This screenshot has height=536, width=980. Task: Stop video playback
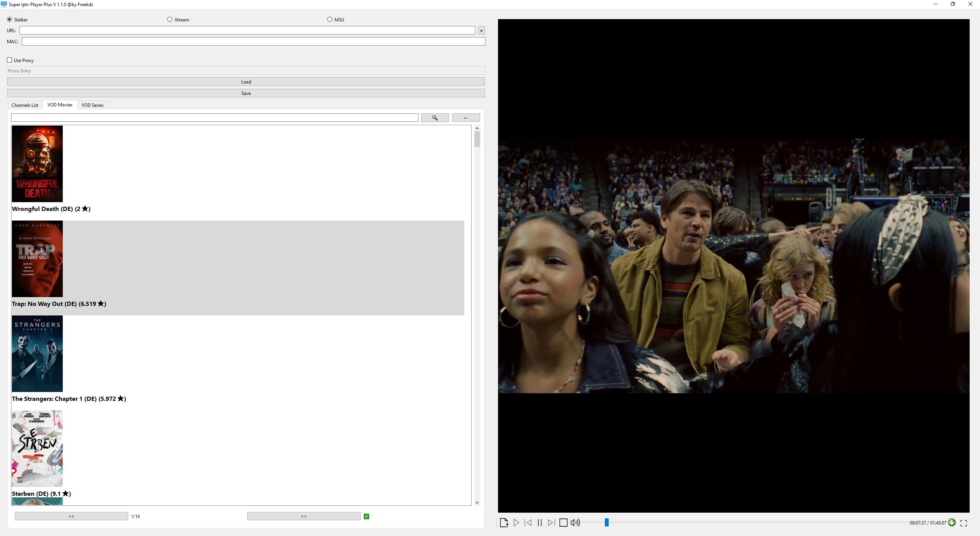pos(563,523)
